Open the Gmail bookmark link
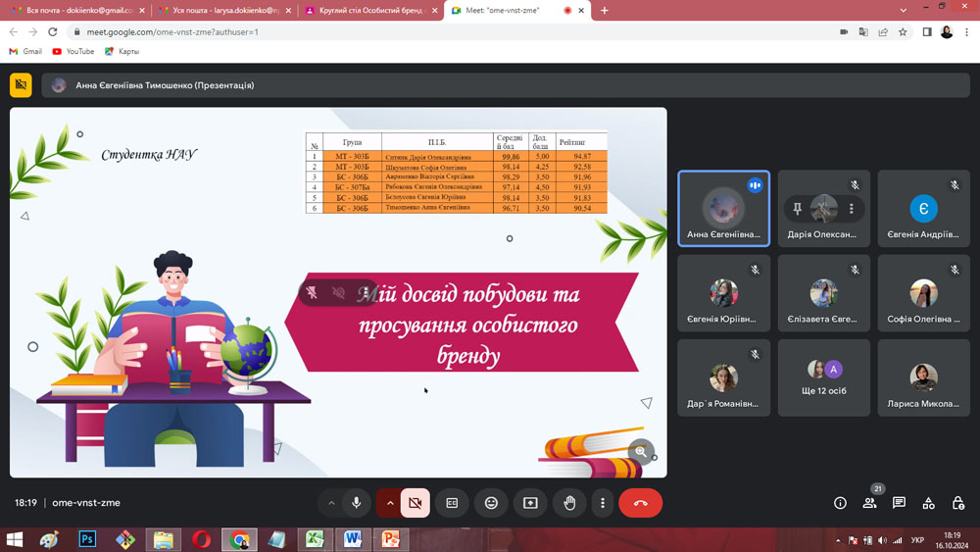The image size is (980, 552). (25, 51)
